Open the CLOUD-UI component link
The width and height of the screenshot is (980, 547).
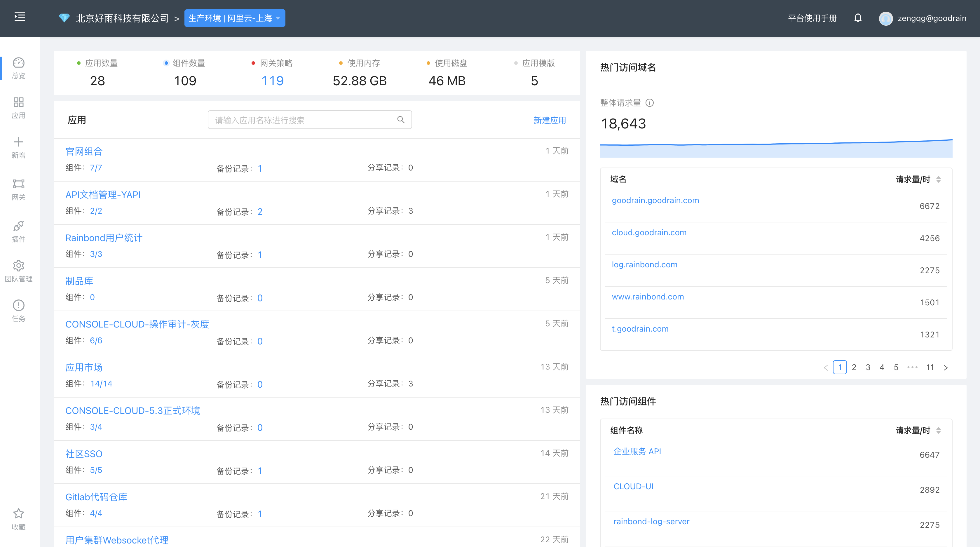coord(633,486)
